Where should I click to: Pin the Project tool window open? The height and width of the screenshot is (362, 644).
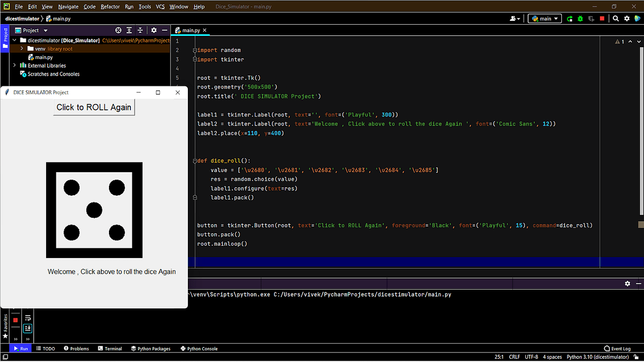pyautogui.click(x=153, y=30)
